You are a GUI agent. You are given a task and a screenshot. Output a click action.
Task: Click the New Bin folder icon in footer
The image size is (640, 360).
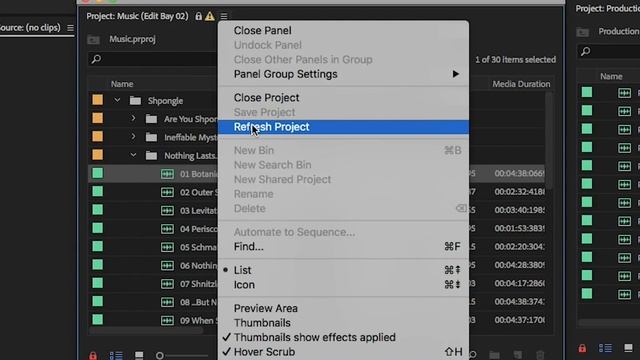[x=494, y=355]
